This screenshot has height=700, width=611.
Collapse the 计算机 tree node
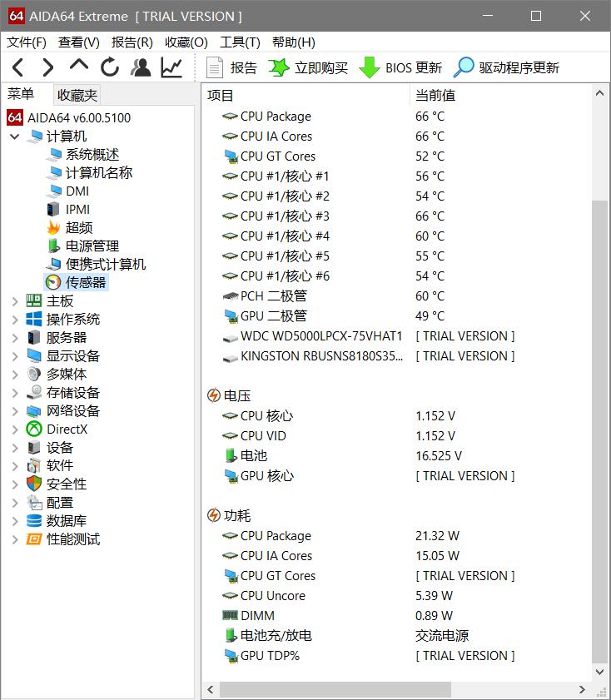[15, 137]
